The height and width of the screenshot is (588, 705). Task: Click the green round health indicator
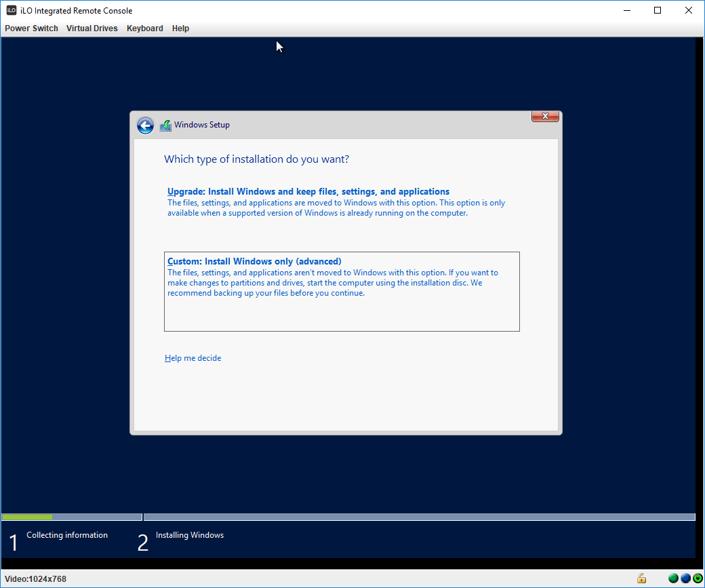(673, 579)
